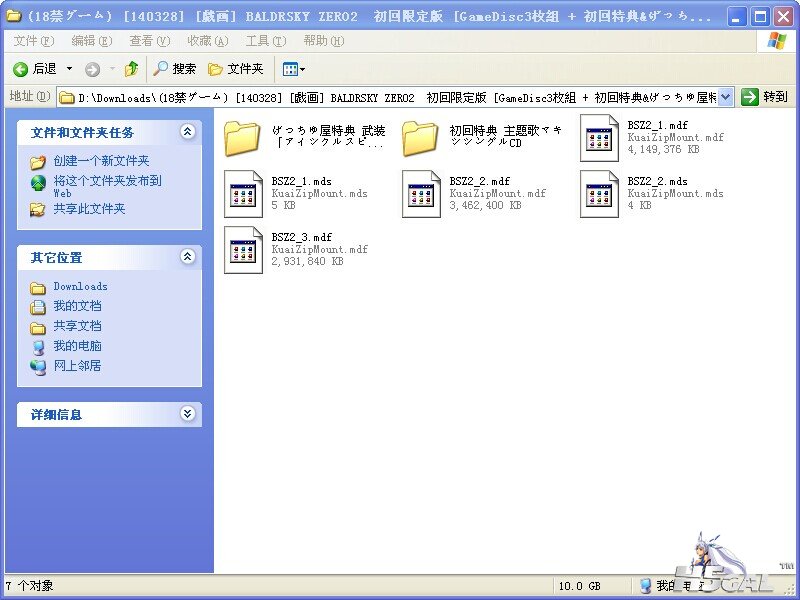Maximize the Explorer window

click(760, 17)
